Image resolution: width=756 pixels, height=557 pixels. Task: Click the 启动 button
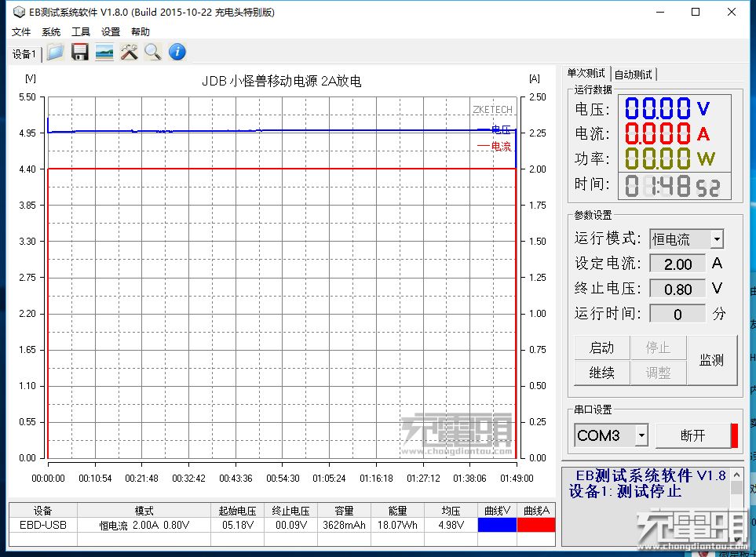click(x=601, y=348)
